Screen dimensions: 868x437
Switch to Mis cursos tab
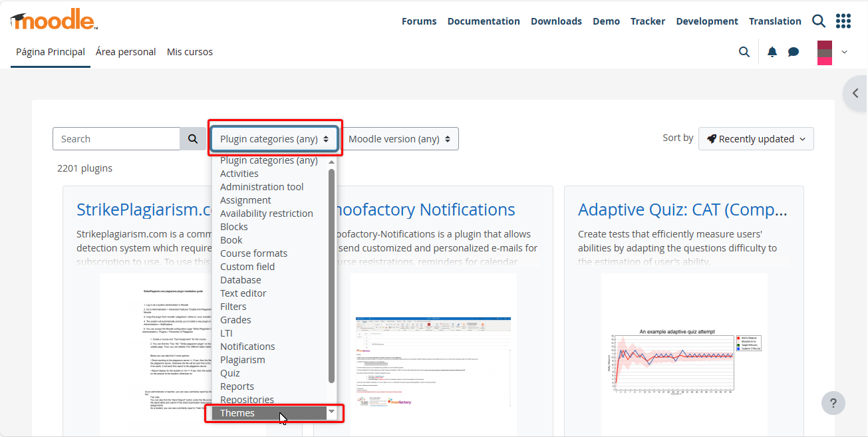coord(190,52)
